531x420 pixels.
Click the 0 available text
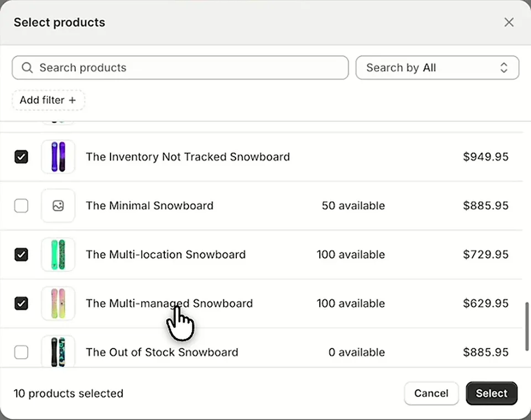[x=357, y=352]
